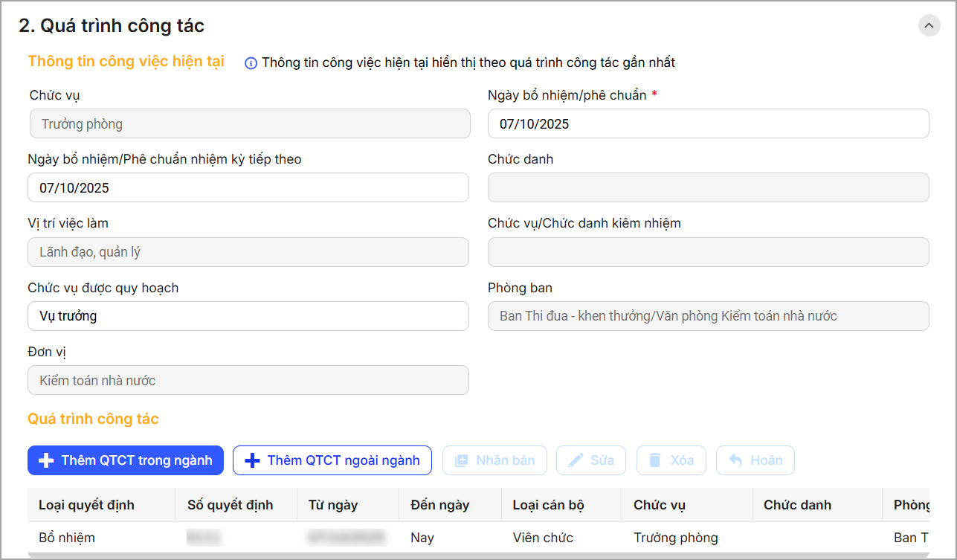The width and height of the screenshot is (957, 560).
Task: Open the Chức vụ được quy hoạch field
Action: click(x=248, y=316)
